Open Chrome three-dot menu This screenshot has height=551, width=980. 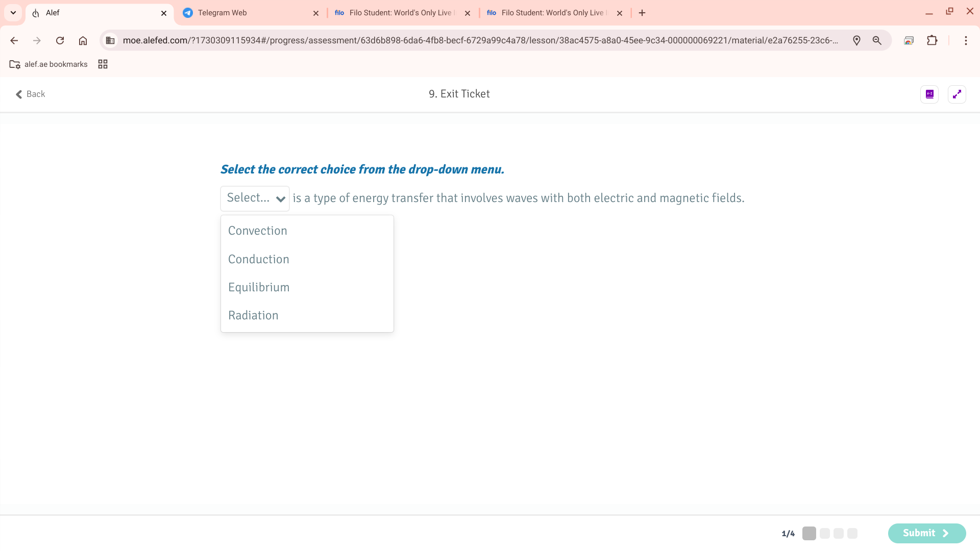pos(966,40)
